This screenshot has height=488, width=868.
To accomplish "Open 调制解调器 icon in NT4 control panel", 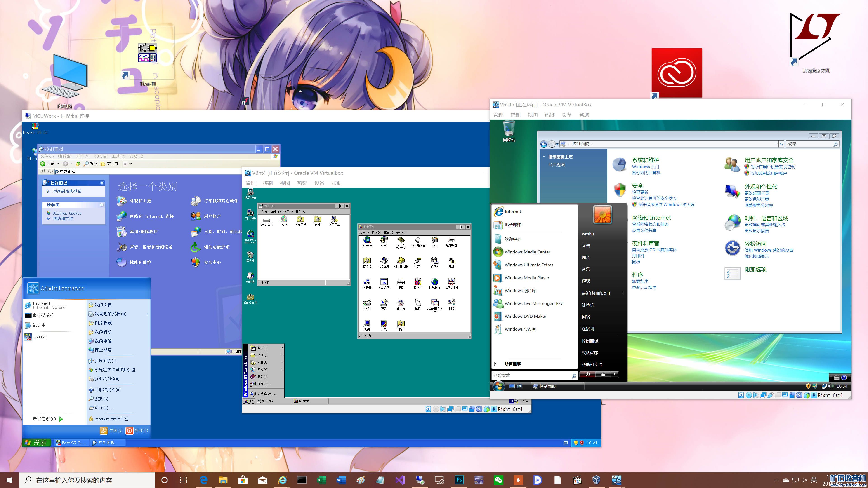I will tap(401, 262).
